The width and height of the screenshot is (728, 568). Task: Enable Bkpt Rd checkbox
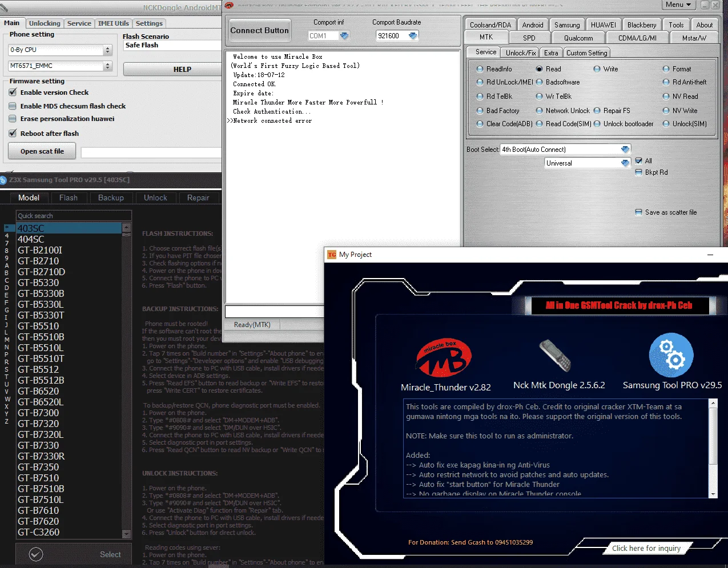639,172
